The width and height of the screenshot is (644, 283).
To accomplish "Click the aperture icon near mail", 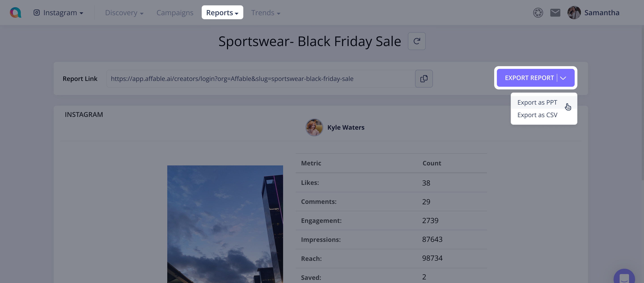I will pyautogui.click(x=538, y=13).
